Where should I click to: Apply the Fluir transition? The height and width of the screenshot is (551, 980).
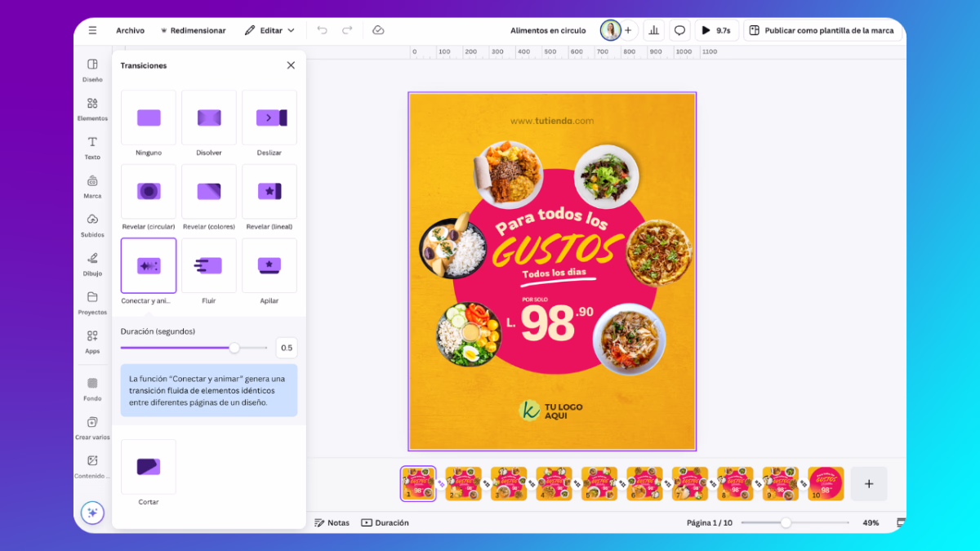pyautogui.click(x=209, y=265)
